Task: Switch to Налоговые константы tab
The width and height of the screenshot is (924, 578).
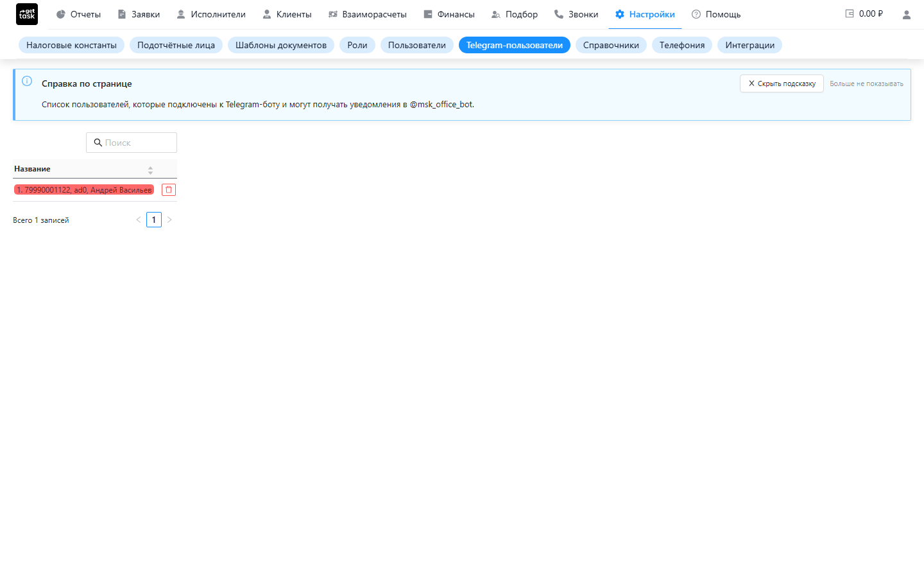Action: tap(71, 45)
